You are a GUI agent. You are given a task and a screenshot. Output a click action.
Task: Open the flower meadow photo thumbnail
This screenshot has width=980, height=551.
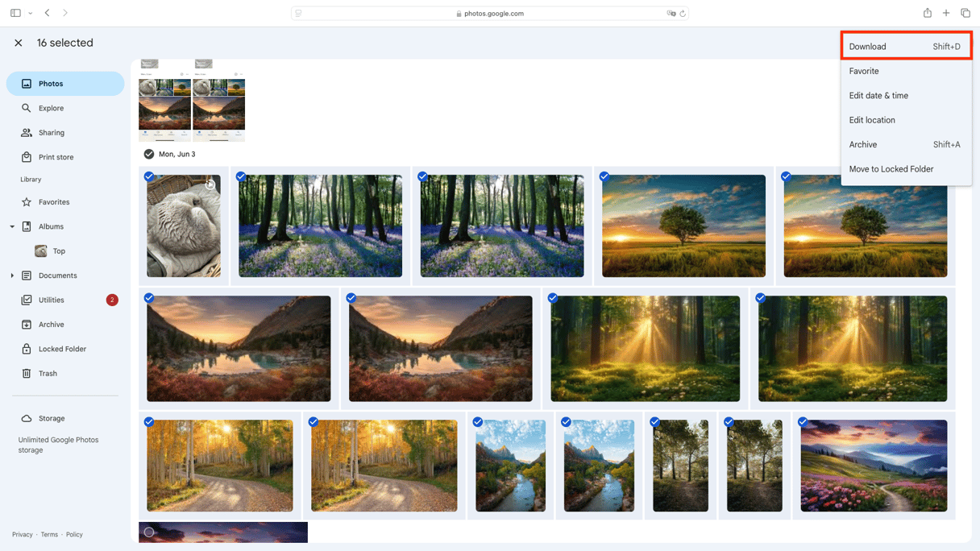874,466
